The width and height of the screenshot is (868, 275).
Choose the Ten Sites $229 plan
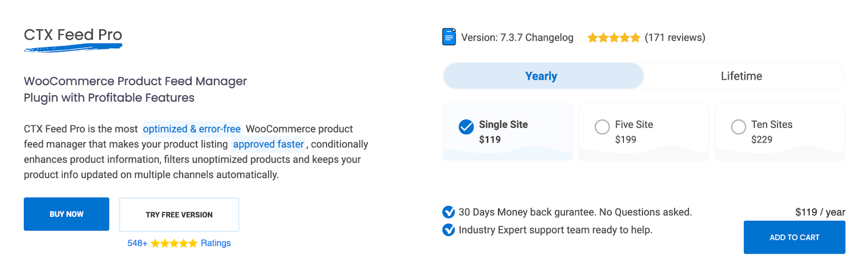780,132
